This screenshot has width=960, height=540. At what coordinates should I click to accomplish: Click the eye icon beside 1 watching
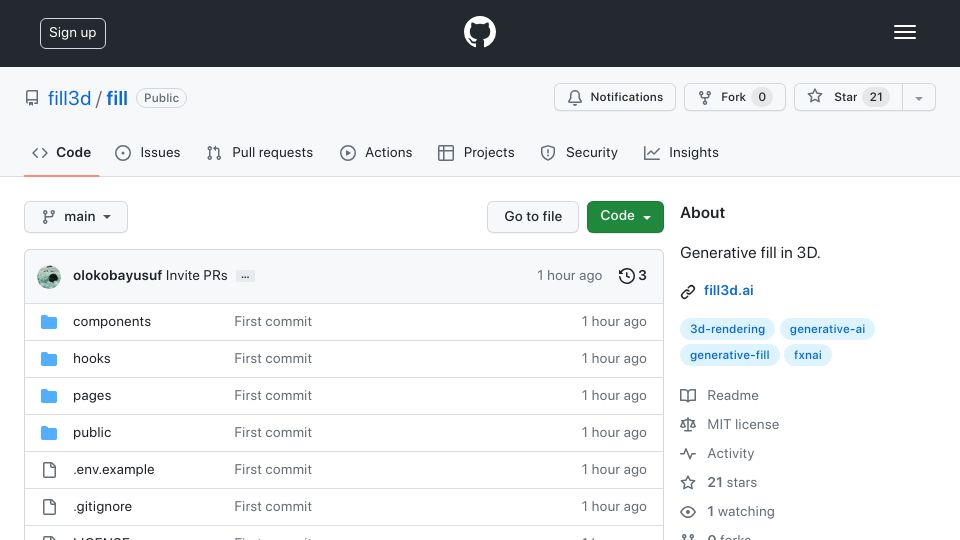click(688, 512)
